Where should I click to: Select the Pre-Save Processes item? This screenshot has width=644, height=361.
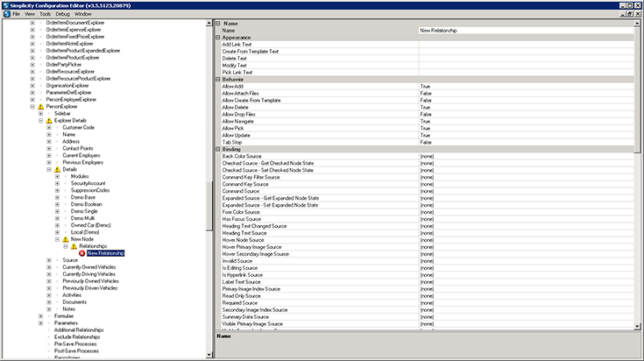click(75, 344)
